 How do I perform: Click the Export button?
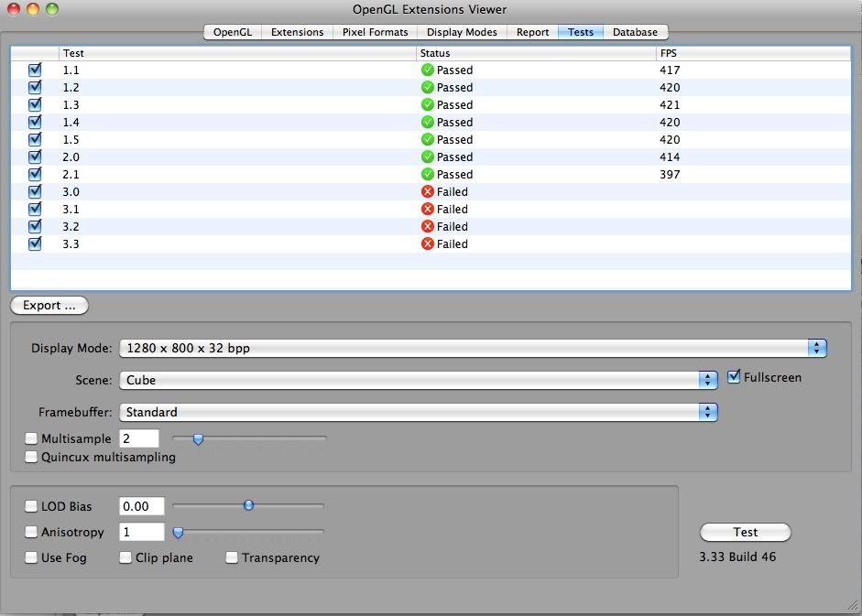(x=49, y=305)
